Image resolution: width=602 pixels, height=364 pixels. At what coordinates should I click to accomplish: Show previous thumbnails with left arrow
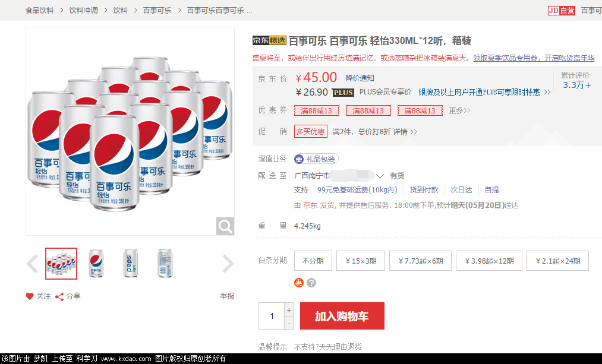33,264
